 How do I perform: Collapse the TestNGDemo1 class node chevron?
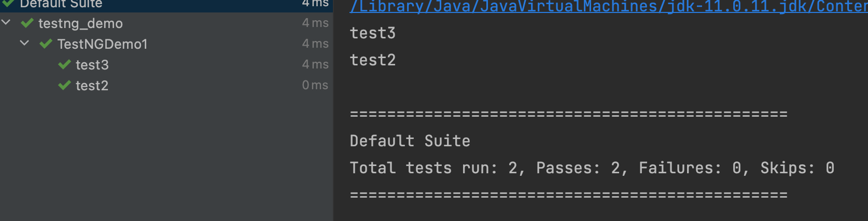(24, 43)
